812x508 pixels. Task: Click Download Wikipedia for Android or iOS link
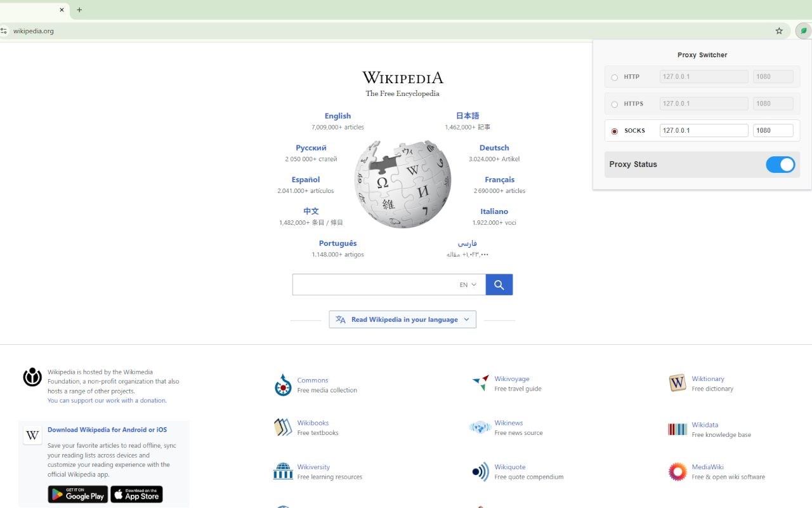point(107,430)
